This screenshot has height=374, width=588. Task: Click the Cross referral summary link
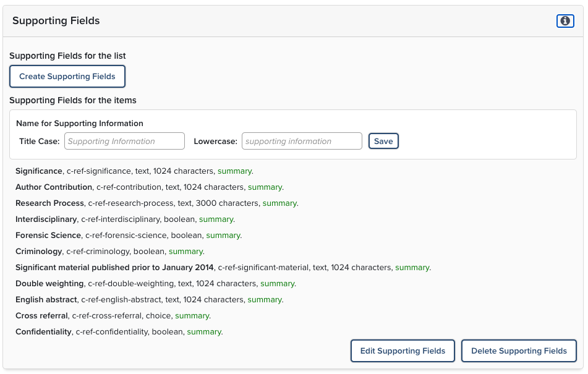point(192,316)
